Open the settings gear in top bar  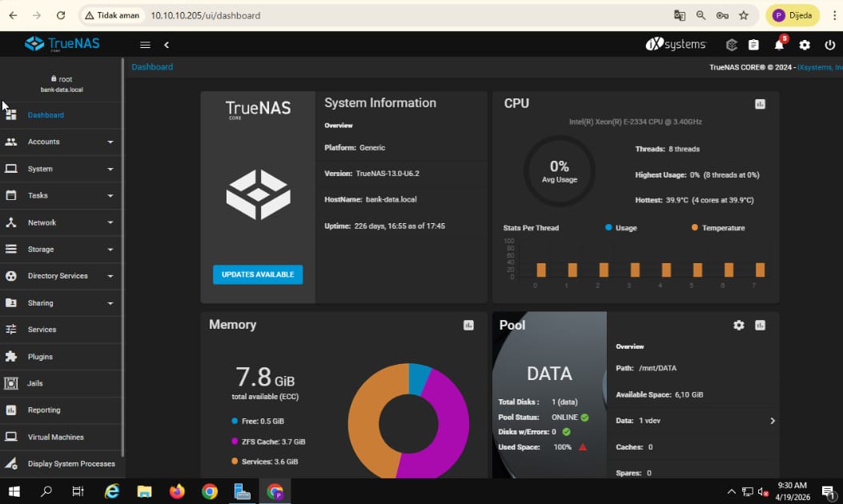click(805, 46)
